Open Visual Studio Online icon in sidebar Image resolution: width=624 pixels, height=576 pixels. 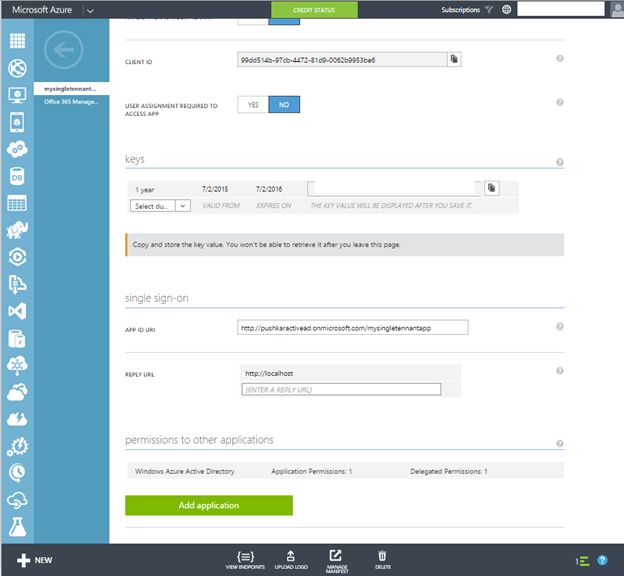[x=18, y=311]
